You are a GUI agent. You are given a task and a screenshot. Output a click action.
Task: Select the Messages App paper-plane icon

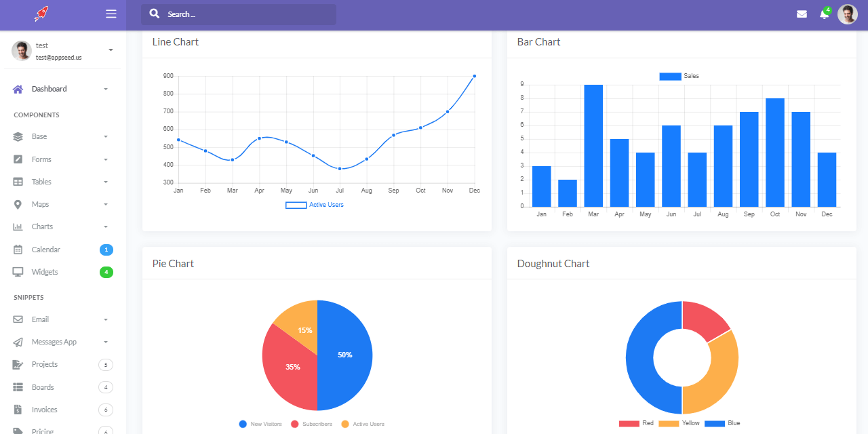pyautogui.click(x=17, y=342)
